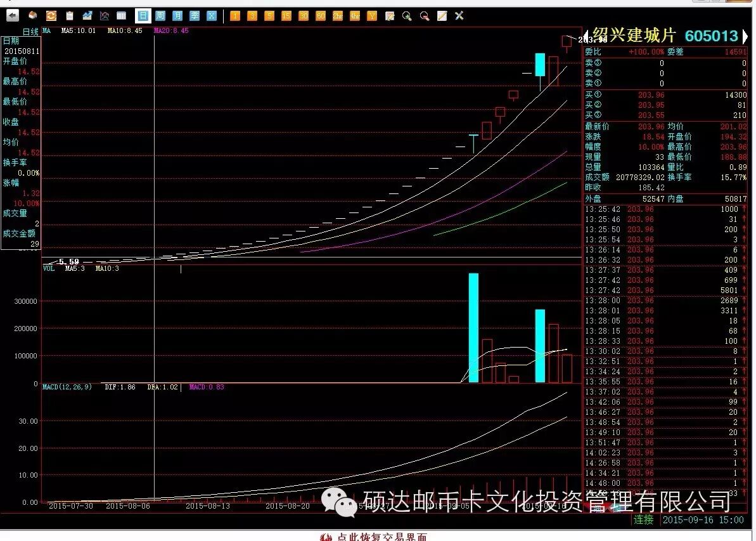
Task: Click the 点此恢复交易界面 link
Action: click(x=381, y=537)
